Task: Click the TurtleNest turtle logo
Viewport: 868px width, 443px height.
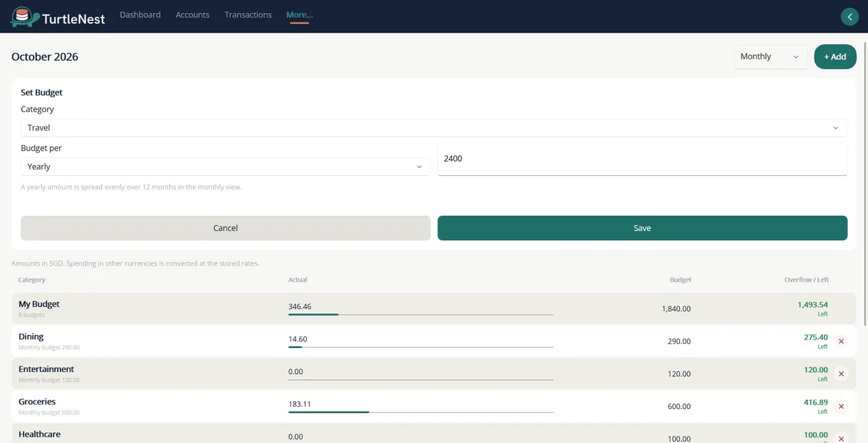Action: point(25,17)
